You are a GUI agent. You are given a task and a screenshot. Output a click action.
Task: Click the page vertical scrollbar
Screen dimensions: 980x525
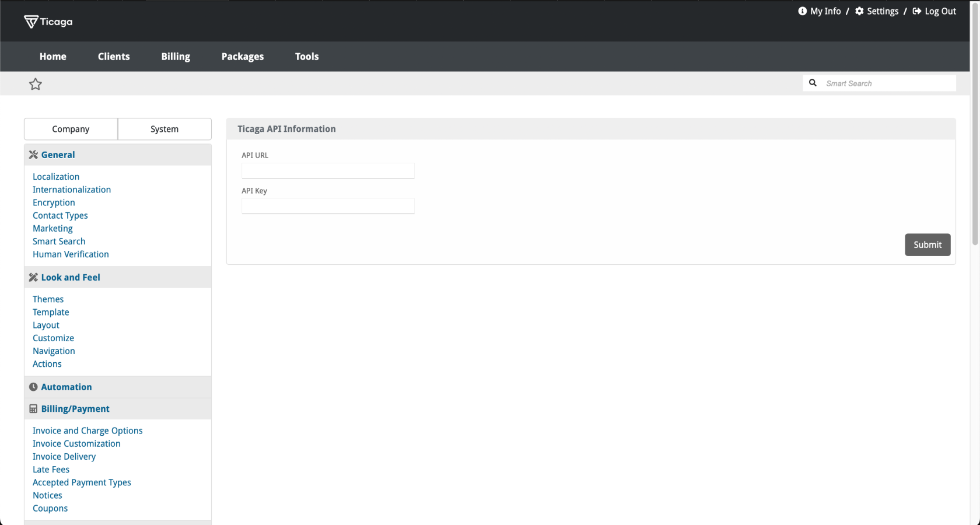pyautogui.click(x=975, y=123)
